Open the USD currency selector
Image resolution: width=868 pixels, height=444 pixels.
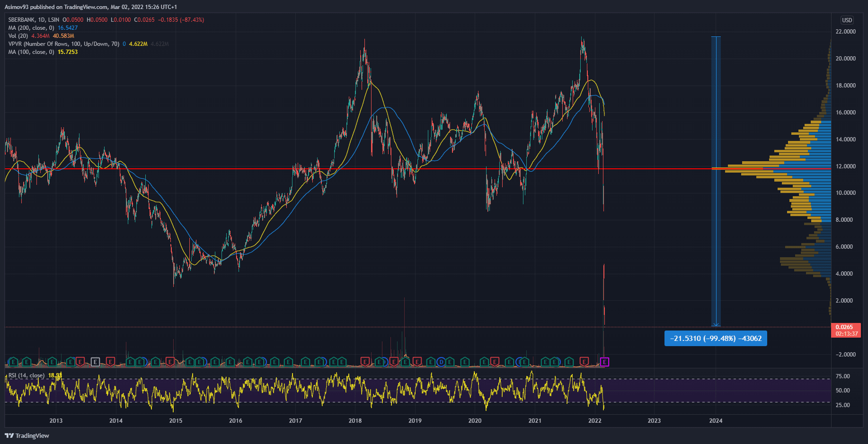[847, 20]
